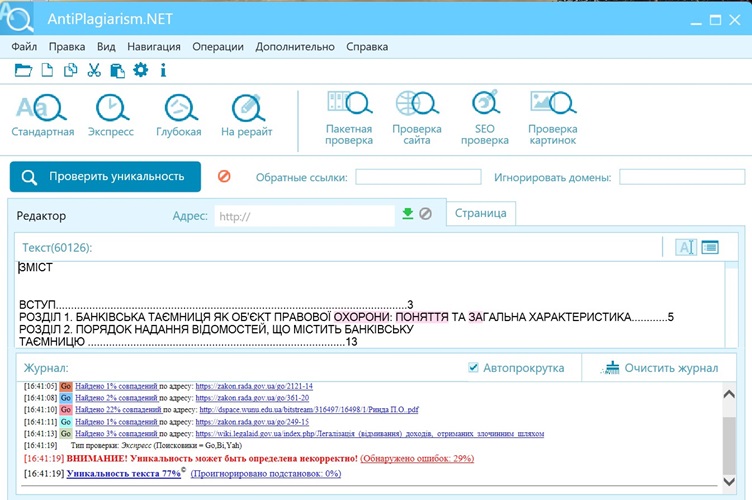Select the Экспресс check mode
This screenshot has height=500, width=752.
[111, 116]
